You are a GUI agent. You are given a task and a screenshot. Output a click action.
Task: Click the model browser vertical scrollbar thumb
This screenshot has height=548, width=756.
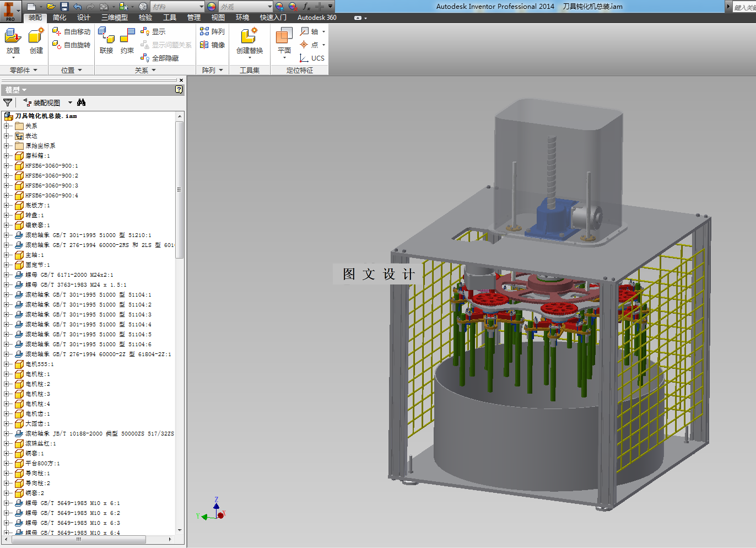tap(179, 190)
